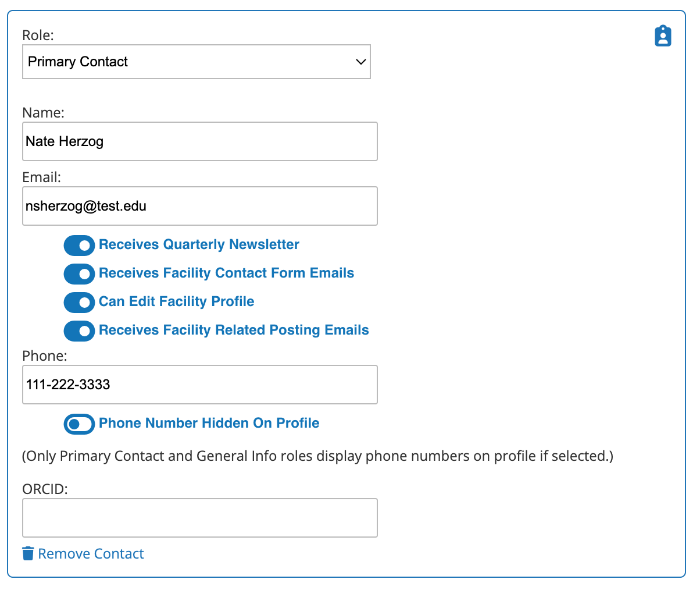This screenshot has height=590, width=700.
Task: Disable Receives Facility Contact Form Emails switch
Action: (x=79, y=274)
